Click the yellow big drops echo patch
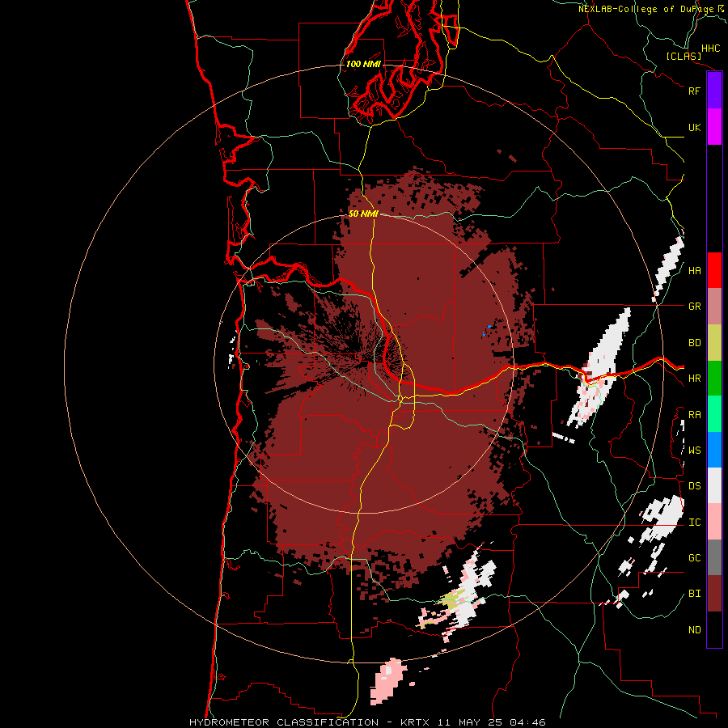728x728 pixels. coord(451,600)
